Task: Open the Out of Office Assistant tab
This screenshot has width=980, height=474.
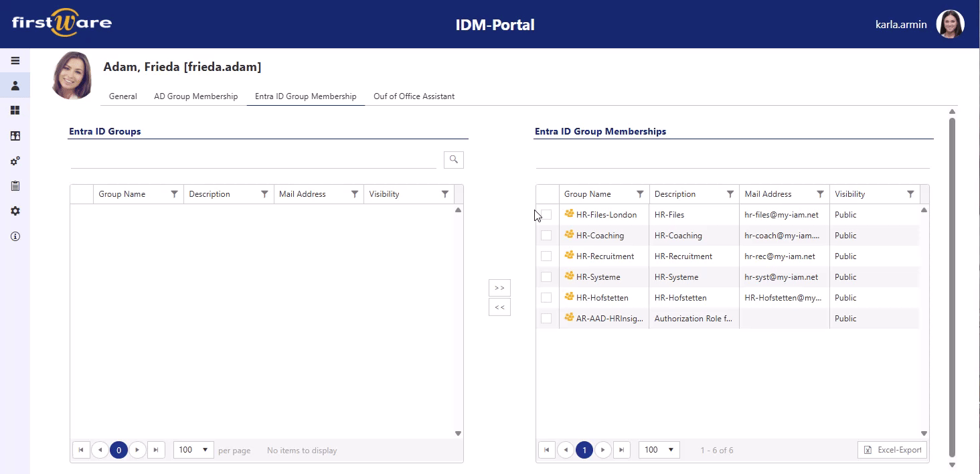Action: pos(414,96)
